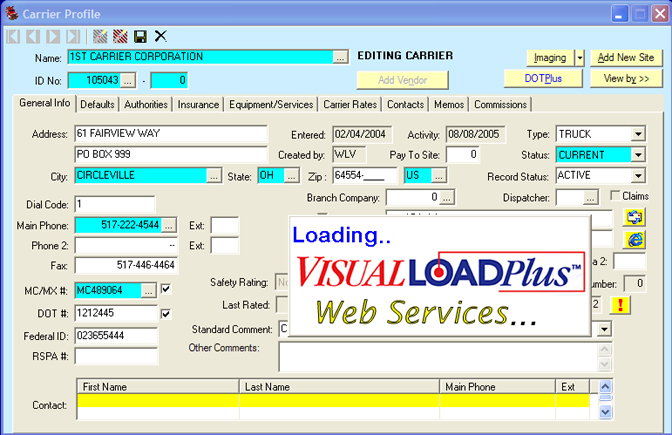Open the Insurance tab
Image resolution: width=672 pixels, height=435 pixels.
coord(198,105)
